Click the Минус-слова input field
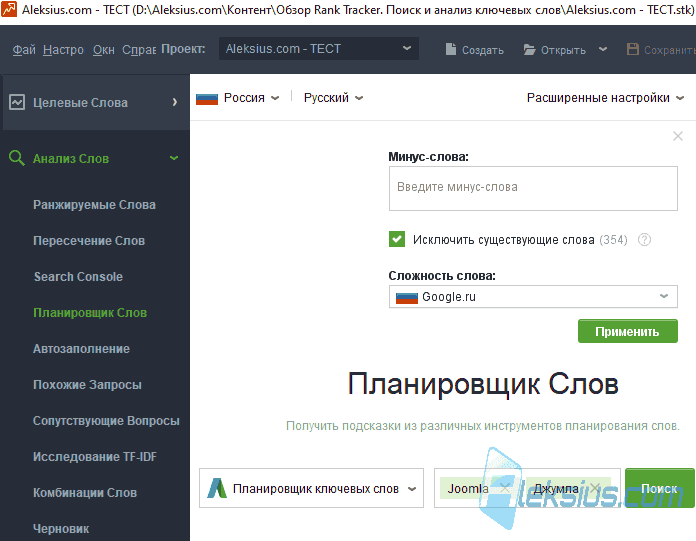Screen dimensions: 696x541 click(x=533, y=188)
